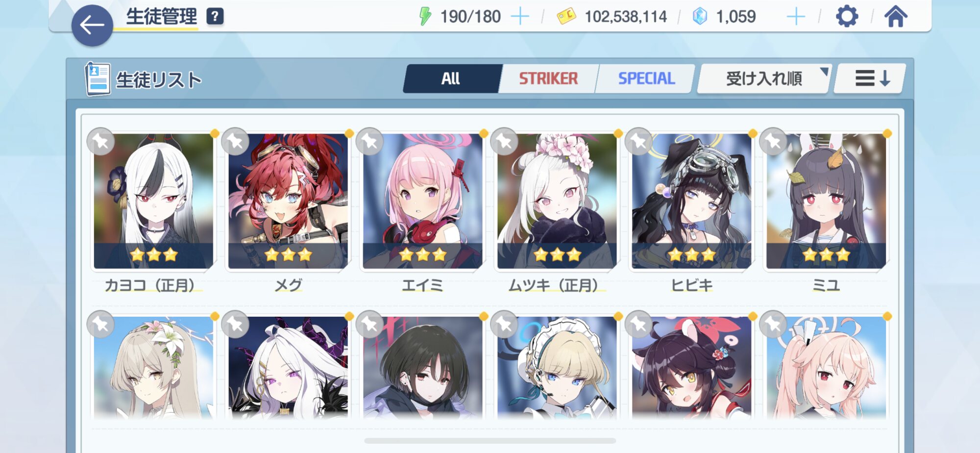Open ムツキ（正月） student card
This screenshot has width=980, height=453.
coord(557,201)
